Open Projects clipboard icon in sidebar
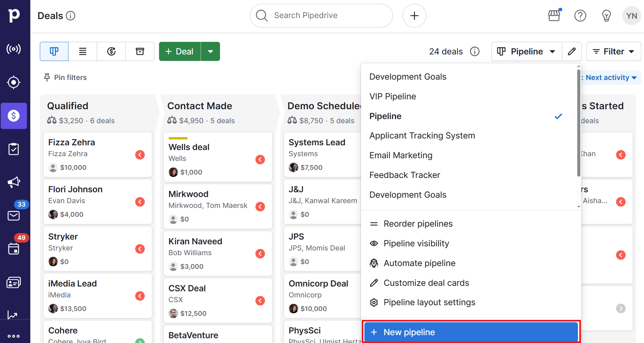Screen dimensions: 644x343 (x=14, y=149)
